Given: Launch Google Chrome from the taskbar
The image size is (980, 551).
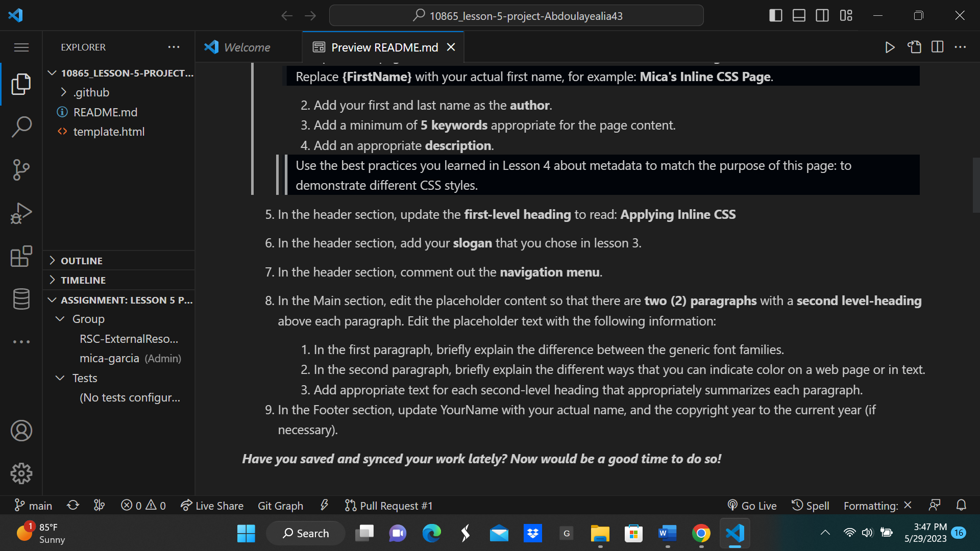Looking at the screenshot, I should click(701, 533).
